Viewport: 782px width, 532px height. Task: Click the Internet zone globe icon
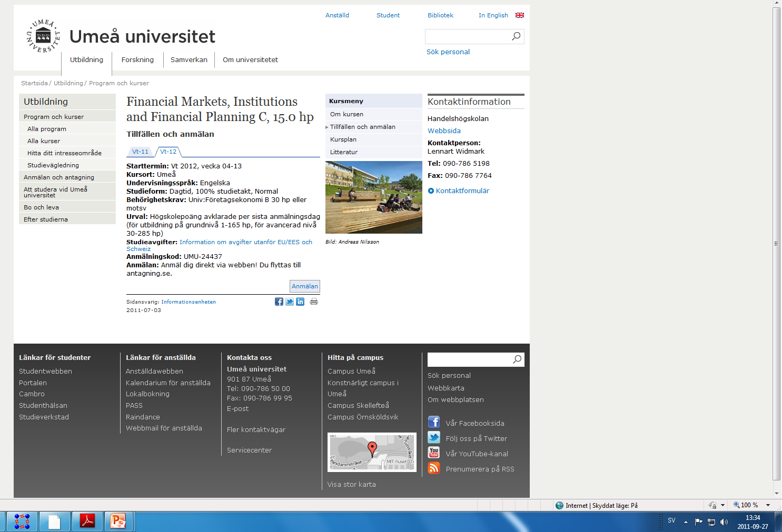(x=559, y=505)
